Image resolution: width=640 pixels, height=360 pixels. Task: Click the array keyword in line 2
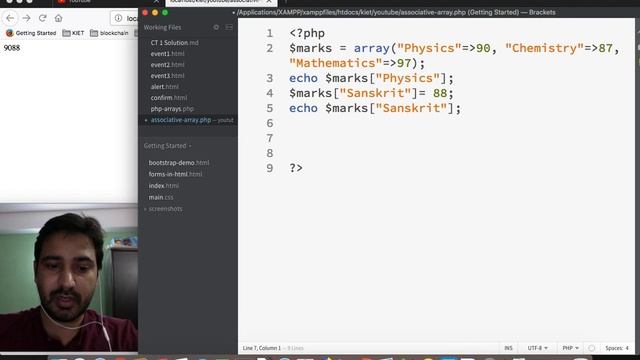[372, 48]
